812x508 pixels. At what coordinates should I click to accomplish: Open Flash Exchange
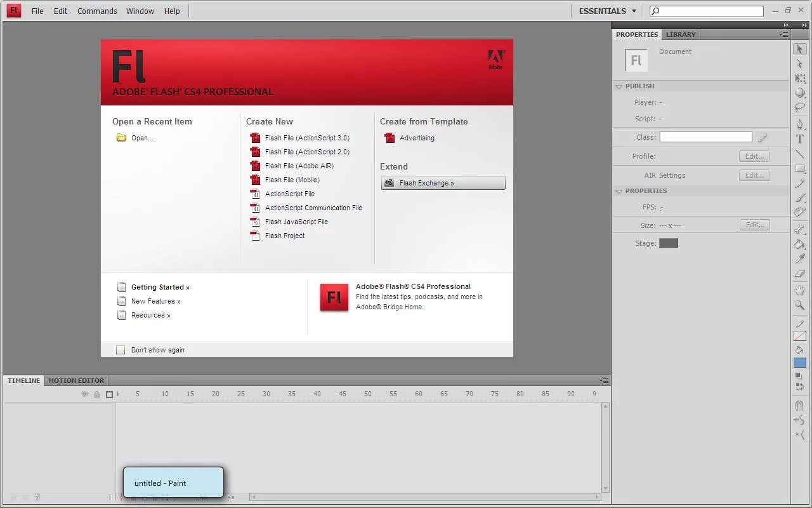pyautogui.click(x=442, y=183)
